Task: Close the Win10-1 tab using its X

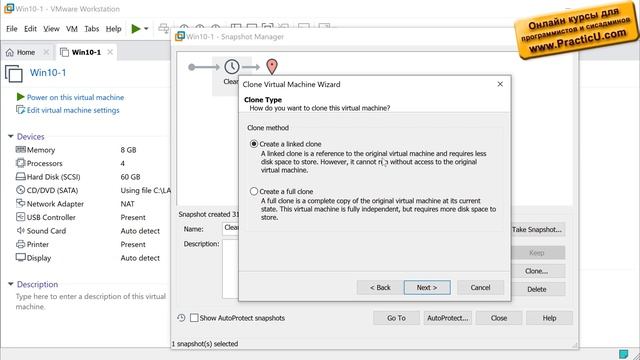Action: 110,52
